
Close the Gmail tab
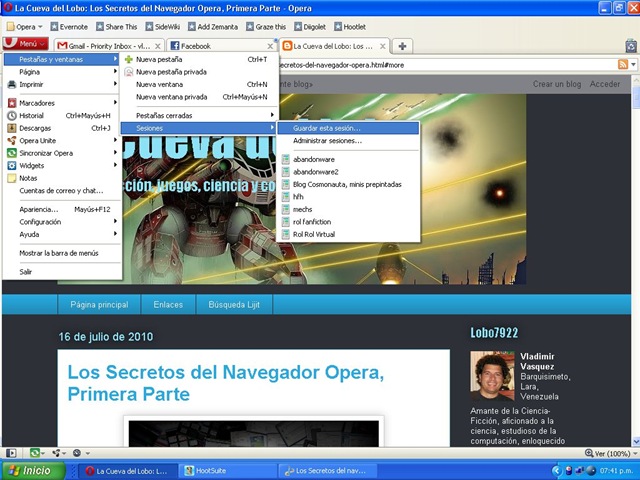[158, 47]
